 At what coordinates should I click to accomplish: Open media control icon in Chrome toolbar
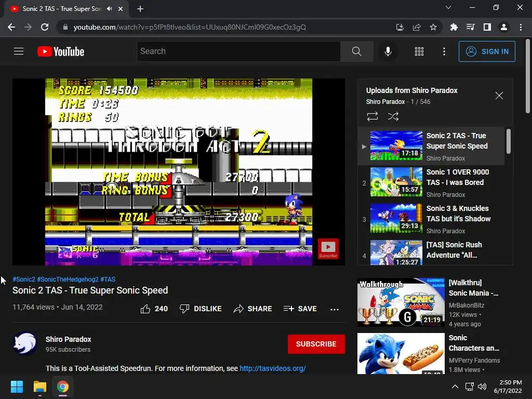coord(470,27)
